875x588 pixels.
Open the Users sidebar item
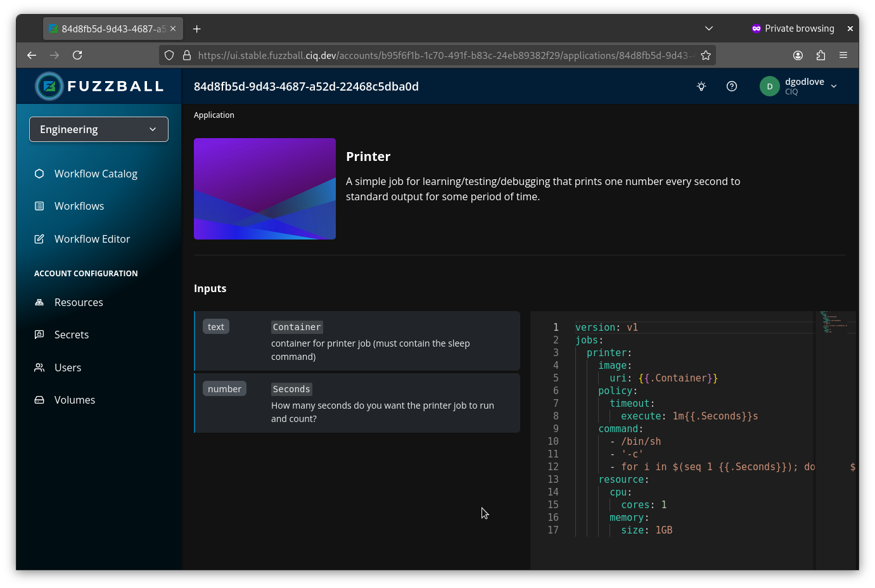point(68,367)
